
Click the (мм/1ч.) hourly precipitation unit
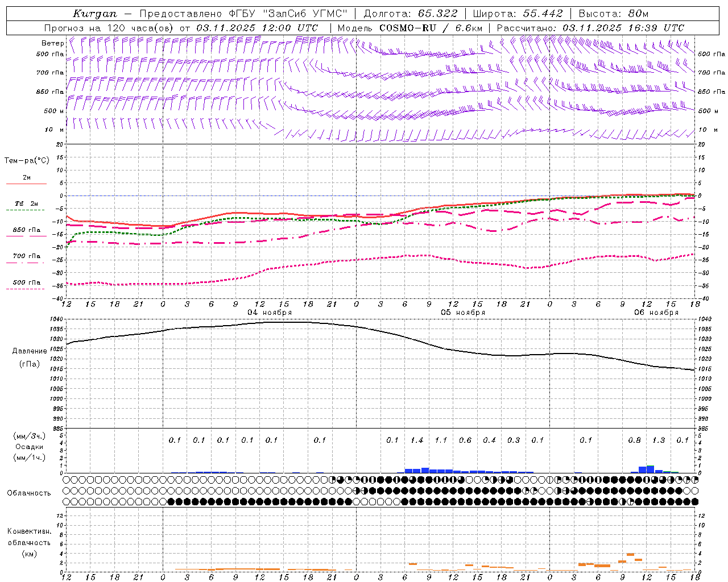pyautogui.click(x=29, y=458)
